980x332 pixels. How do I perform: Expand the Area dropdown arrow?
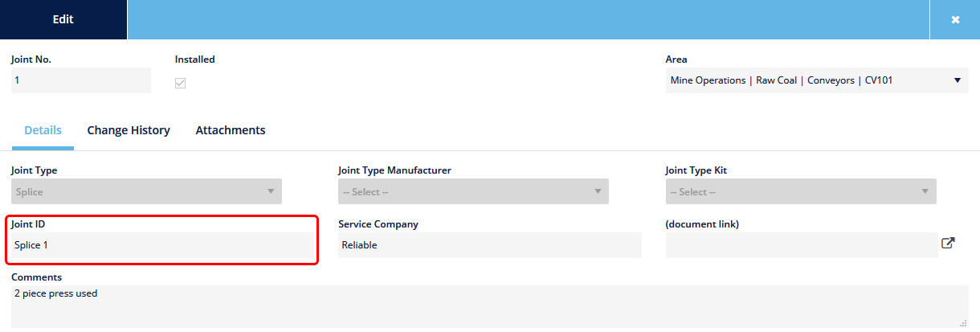click(957, 80)
